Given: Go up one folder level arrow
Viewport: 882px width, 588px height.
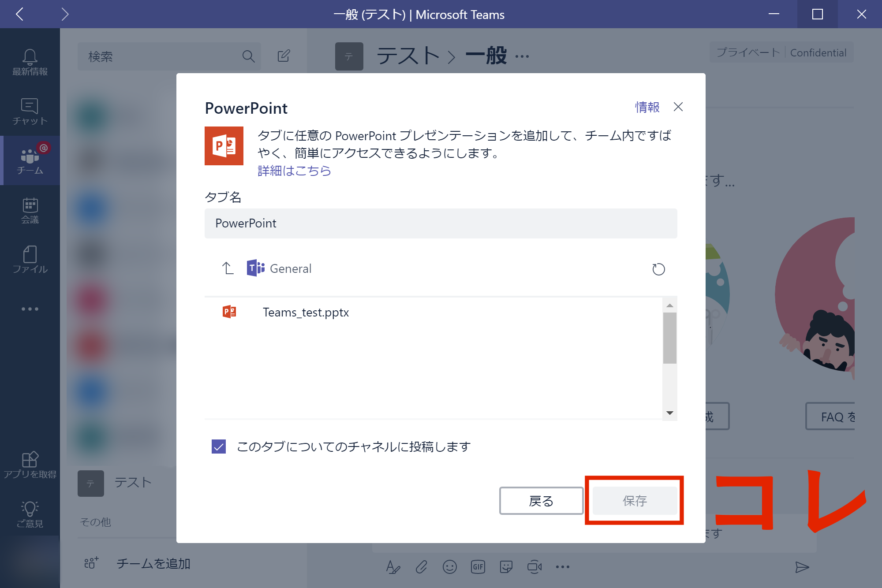Looking at the screenshot, I should (228, 268).
